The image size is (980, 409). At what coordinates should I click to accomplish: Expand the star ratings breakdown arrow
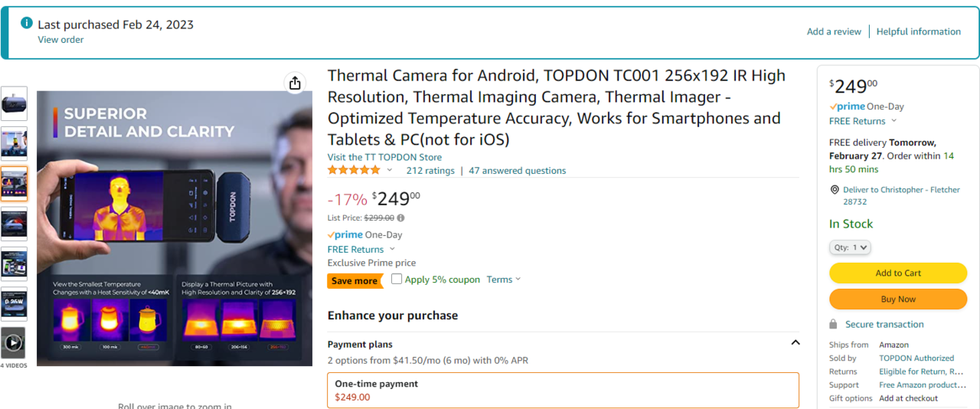pyautogui.click(x=389, y=171)
